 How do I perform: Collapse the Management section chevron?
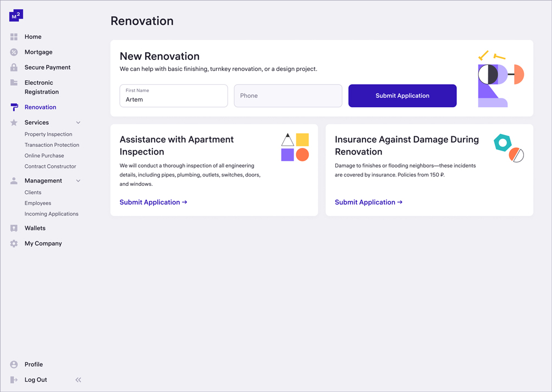pyautogui.click(x=78, y=181)
